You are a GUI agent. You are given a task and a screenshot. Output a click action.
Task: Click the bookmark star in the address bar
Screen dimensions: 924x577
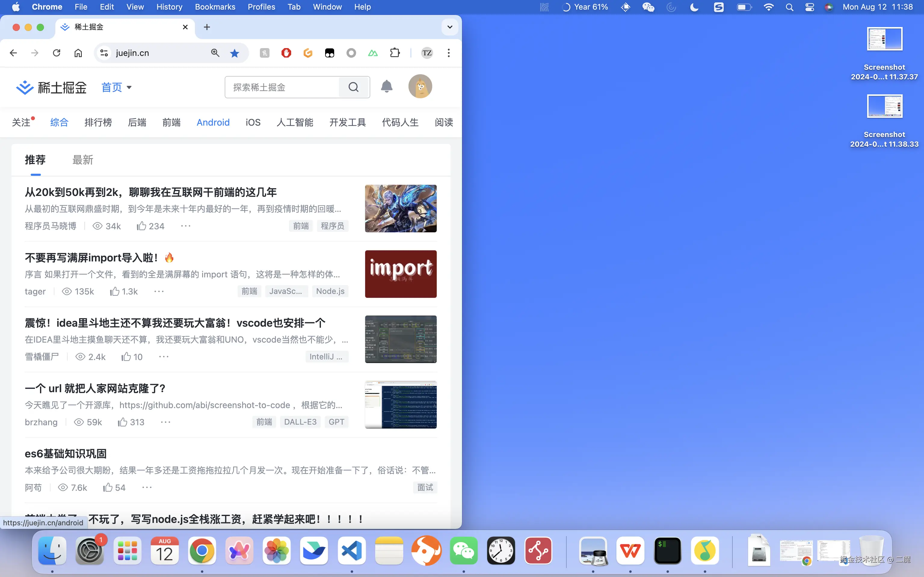(x=234, y=53)
